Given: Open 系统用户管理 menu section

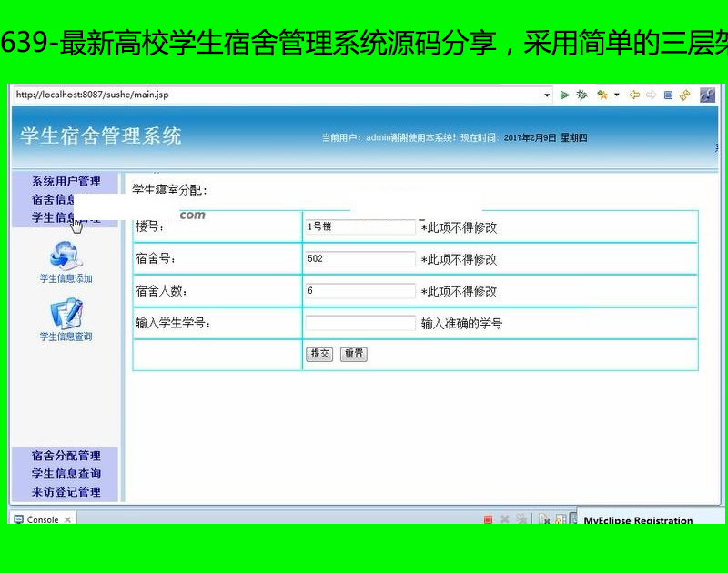Looking at the screenshot, I should [66, 181].
